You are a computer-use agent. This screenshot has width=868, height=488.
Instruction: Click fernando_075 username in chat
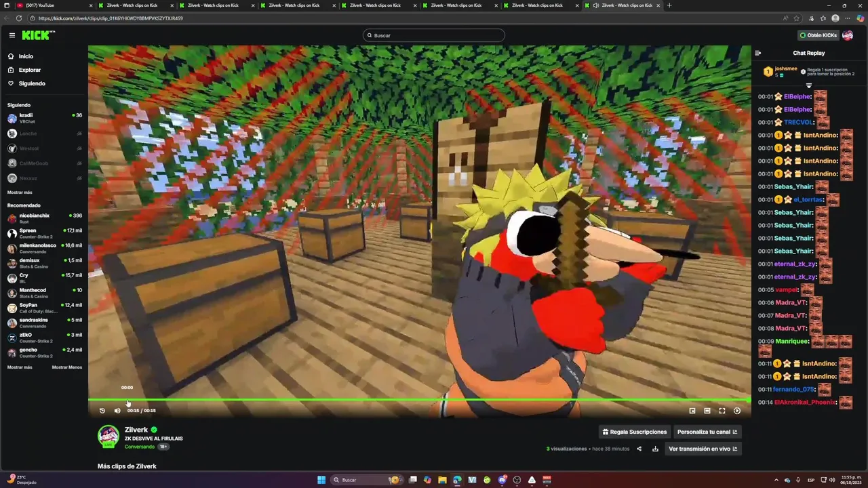click(793, 390)
